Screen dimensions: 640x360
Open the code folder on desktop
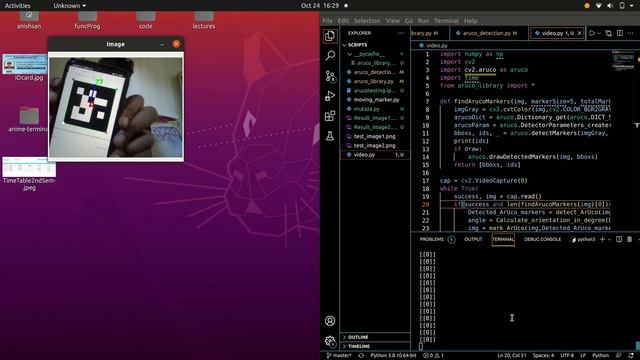coord(145,20)
